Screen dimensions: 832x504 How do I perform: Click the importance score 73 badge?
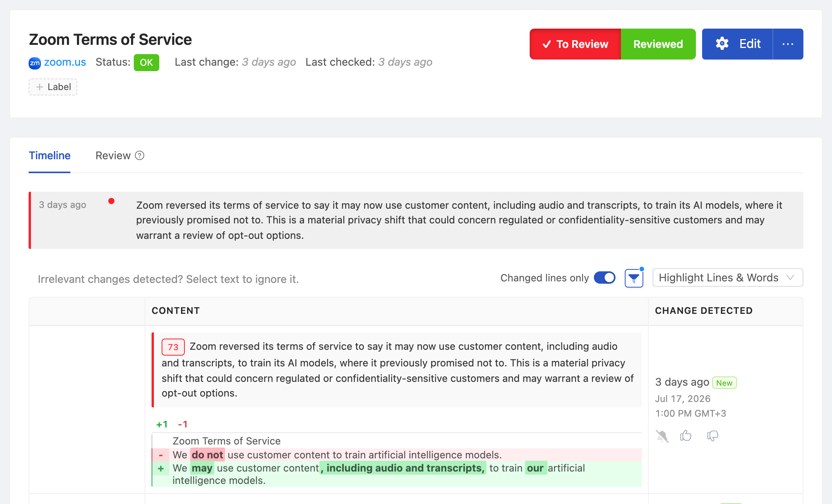tap(173, 347)
